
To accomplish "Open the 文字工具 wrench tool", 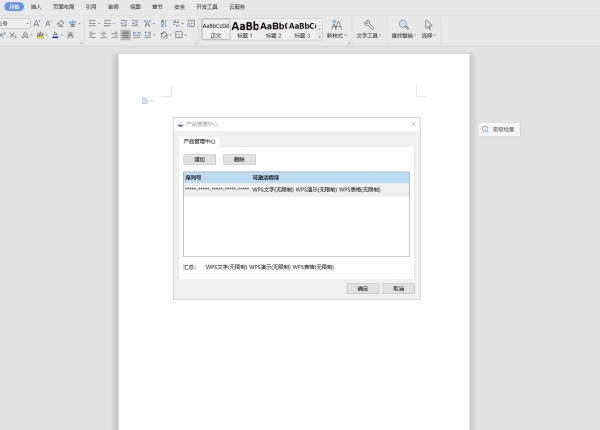I will (369, 28).
